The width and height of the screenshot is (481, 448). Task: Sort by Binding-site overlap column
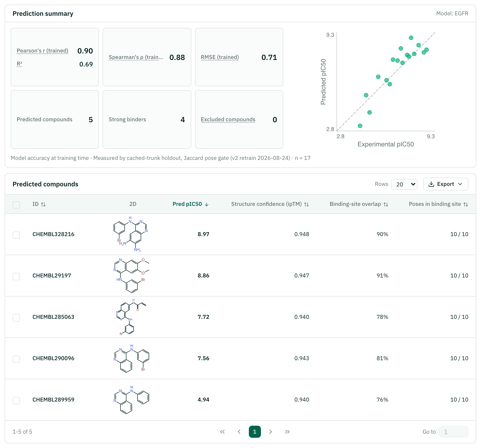pyautogui.click(x=359, y=204)
